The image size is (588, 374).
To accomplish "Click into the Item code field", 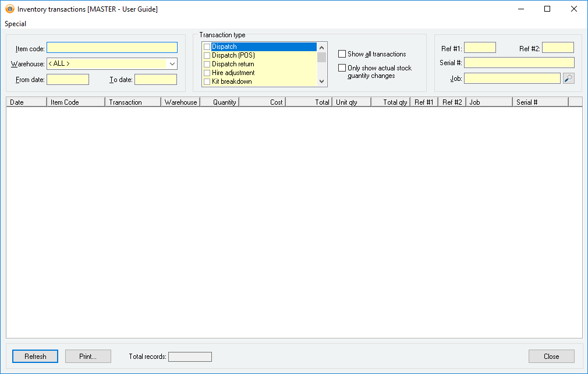I will [112, 48].
